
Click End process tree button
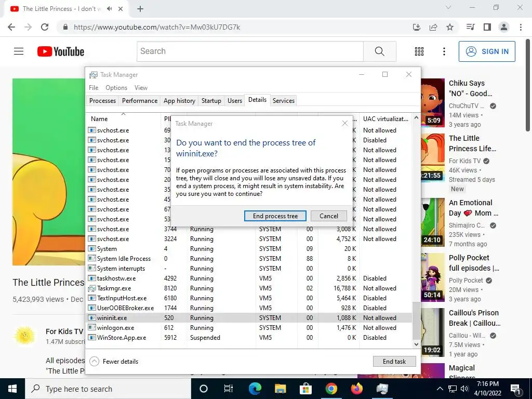click(275, 216)
